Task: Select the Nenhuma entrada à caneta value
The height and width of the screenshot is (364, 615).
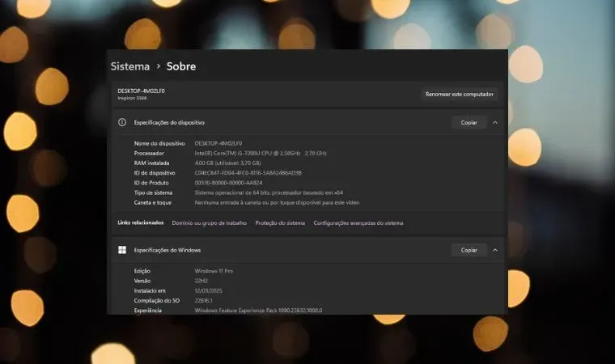Action: (x=277, y=202)
